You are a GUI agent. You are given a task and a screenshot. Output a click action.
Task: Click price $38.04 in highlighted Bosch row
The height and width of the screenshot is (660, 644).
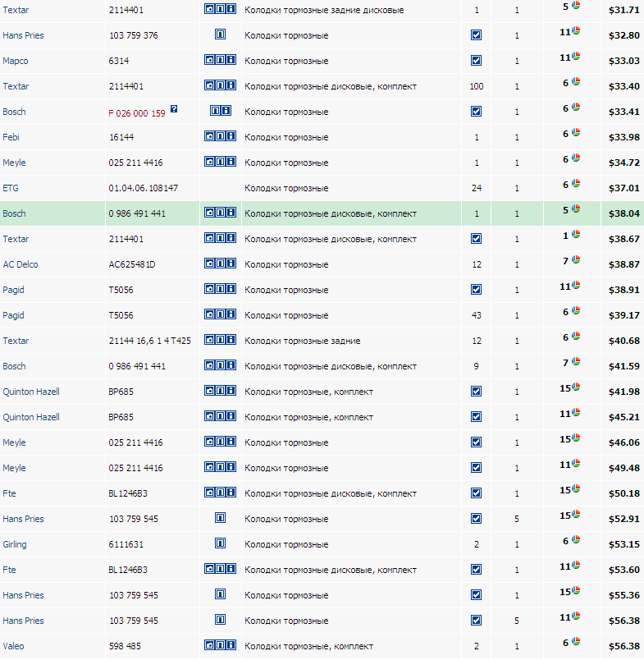pyautogui.click(x=624, y=213)
